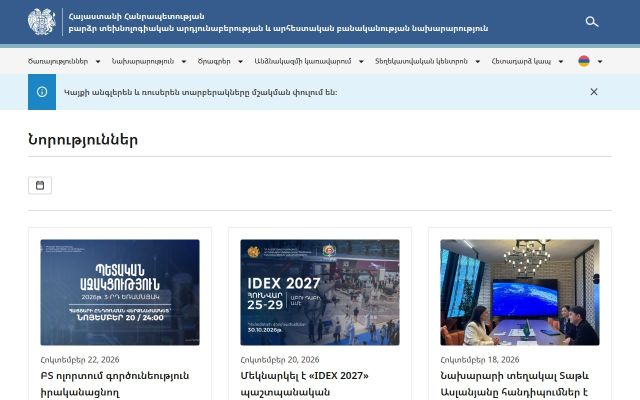Viewport: 640px width, 400px height.
Task: Dismiss the notice banner with the X
Action: coord(594,92)
